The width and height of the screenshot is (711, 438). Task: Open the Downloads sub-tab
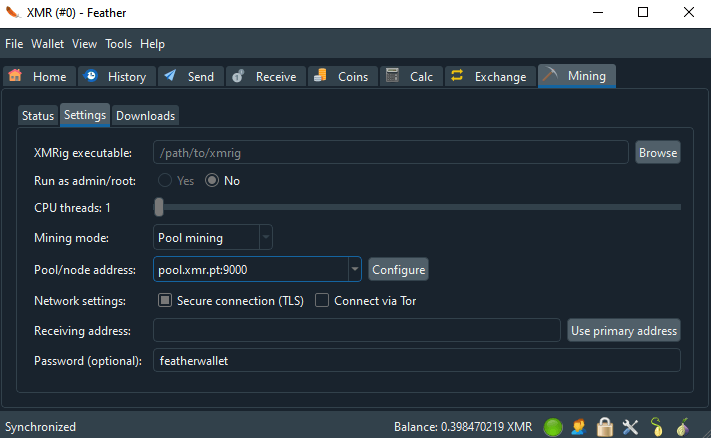tap(145, 116)
